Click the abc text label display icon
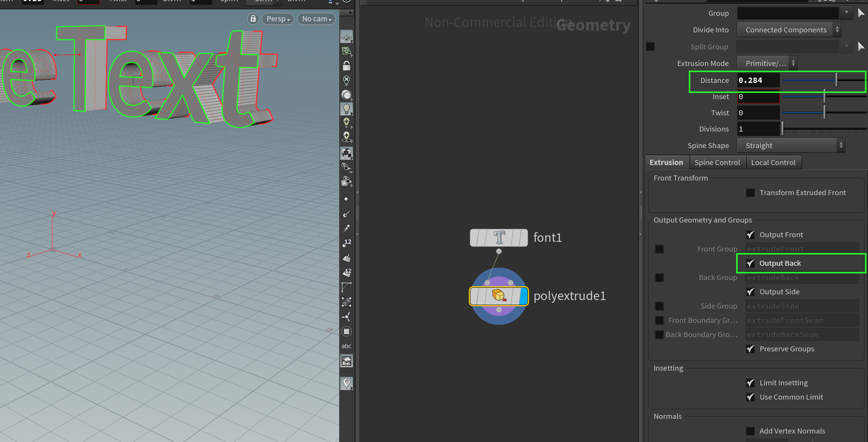This screenshot has width=868, height=442. tap(346, 346)
